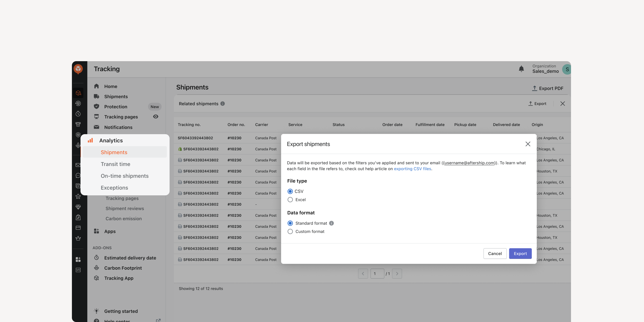This screenshot has height=322, width=644.
Task: Select the Excel file type radio
Action: [290, 200]
